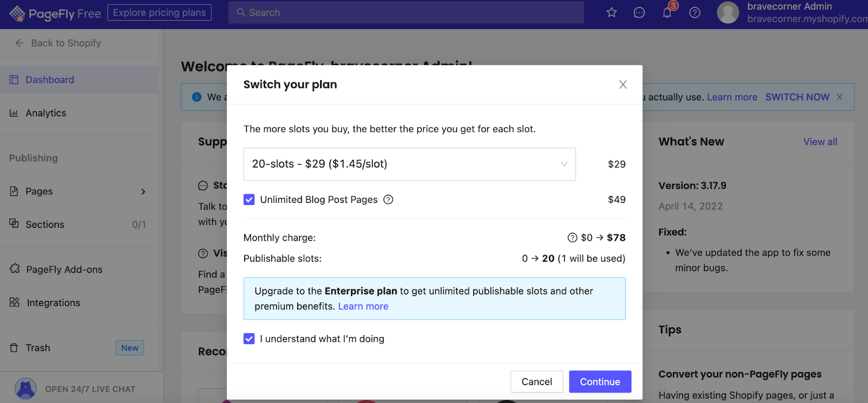The height and width of the screenshot is (403, 868).
Task: Click the bravecorner Admin account name
Action: click(789, 7)
